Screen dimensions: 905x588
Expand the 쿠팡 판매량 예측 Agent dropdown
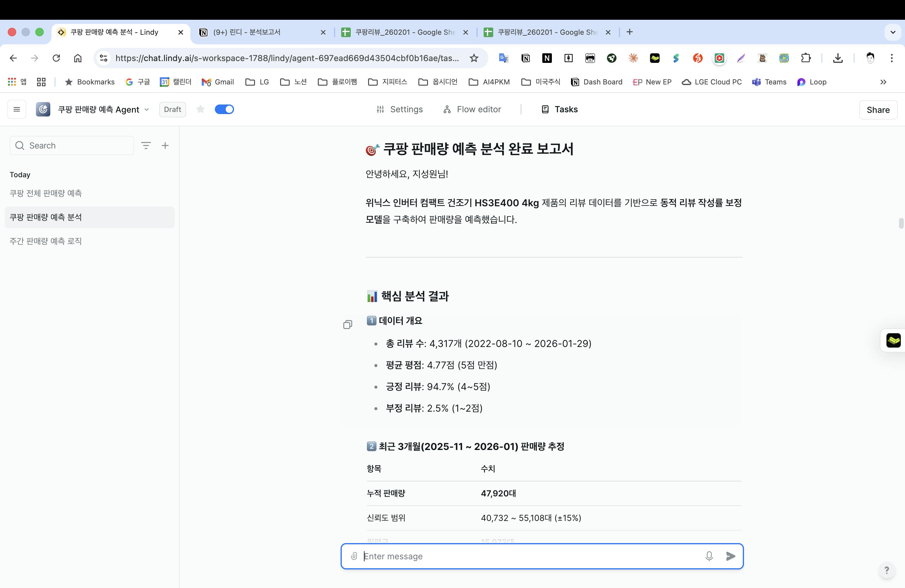[147, 110]
